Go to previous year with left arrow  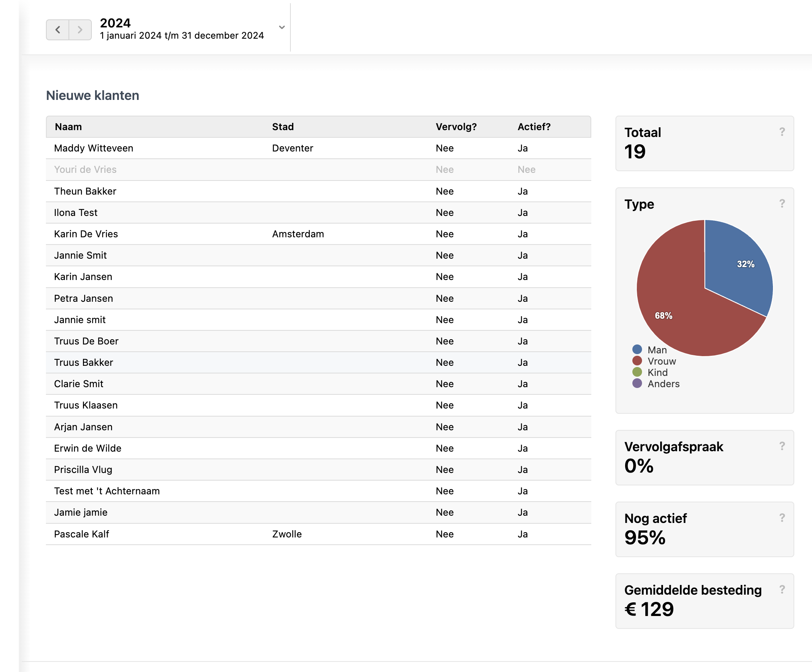tap(58, 30)
